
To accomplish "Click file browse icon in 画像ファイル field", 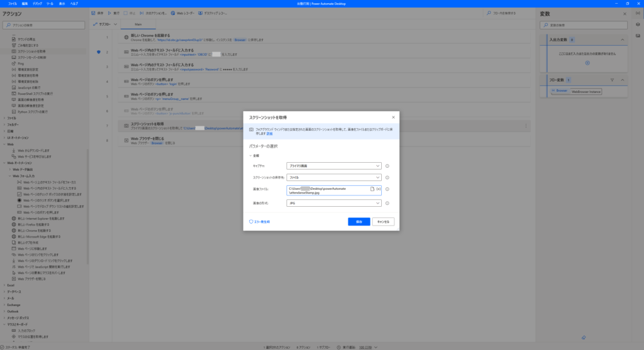I will click(x=372, y=189).
